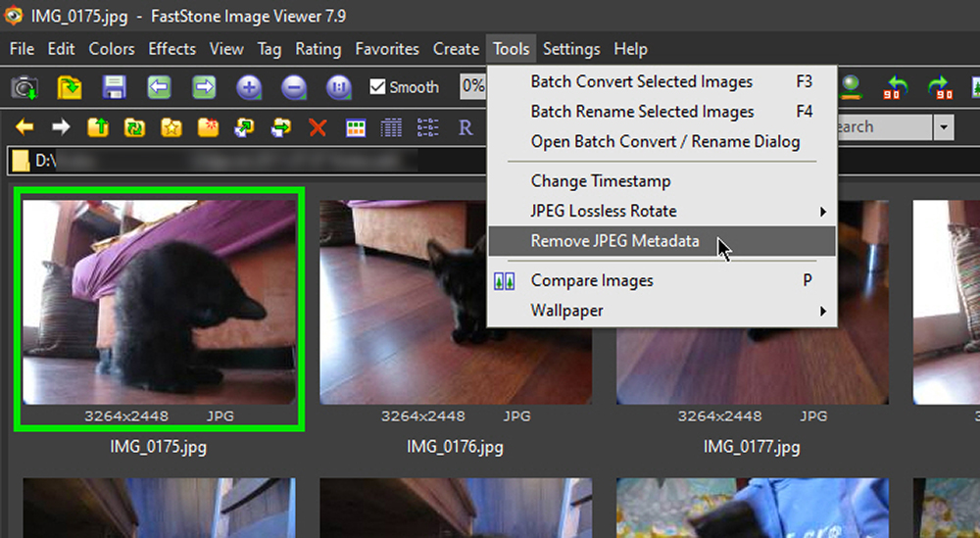Open the View menu

click(x=226, y=49)
